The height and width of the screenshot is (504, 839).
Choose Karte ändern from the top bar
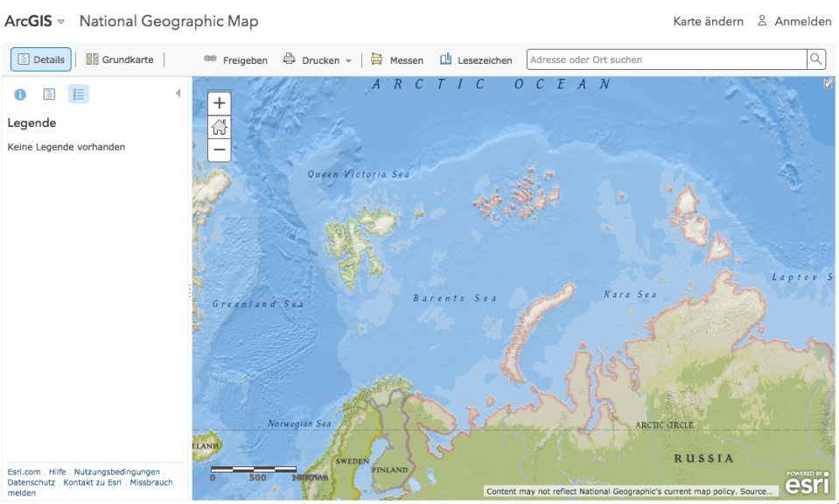[708, 20]
